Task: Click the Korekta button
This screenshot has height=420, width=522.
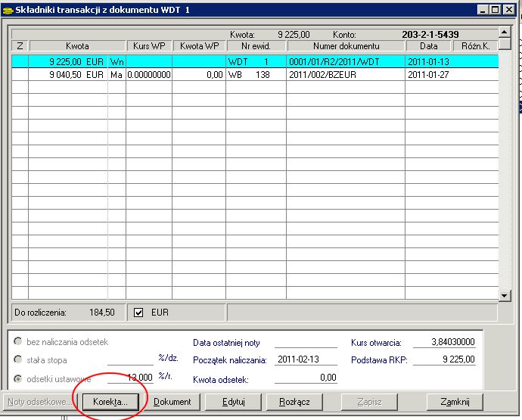Action: tap(110, 402)
